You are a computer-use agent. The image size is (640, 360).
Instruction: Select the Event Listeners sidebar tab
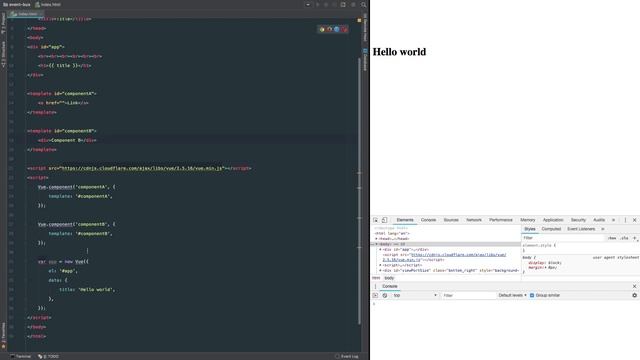[x=581, y=229]
